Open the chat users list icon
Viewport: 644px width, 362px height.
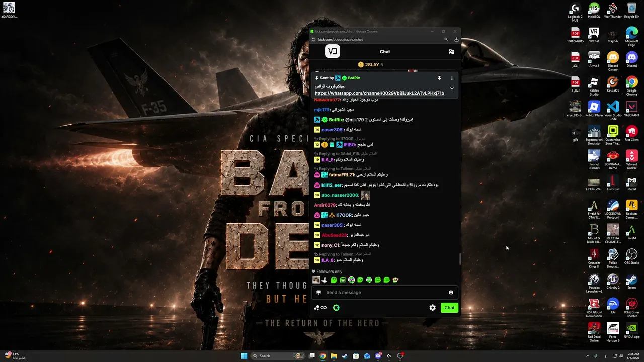coord(451,52)
